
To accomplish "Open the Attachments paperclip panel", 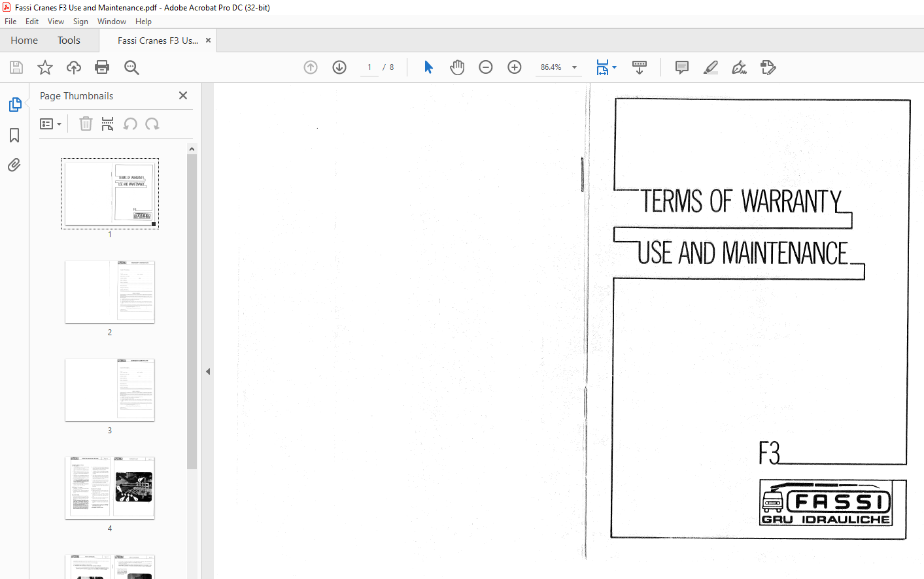I will [x=14, y=165].
